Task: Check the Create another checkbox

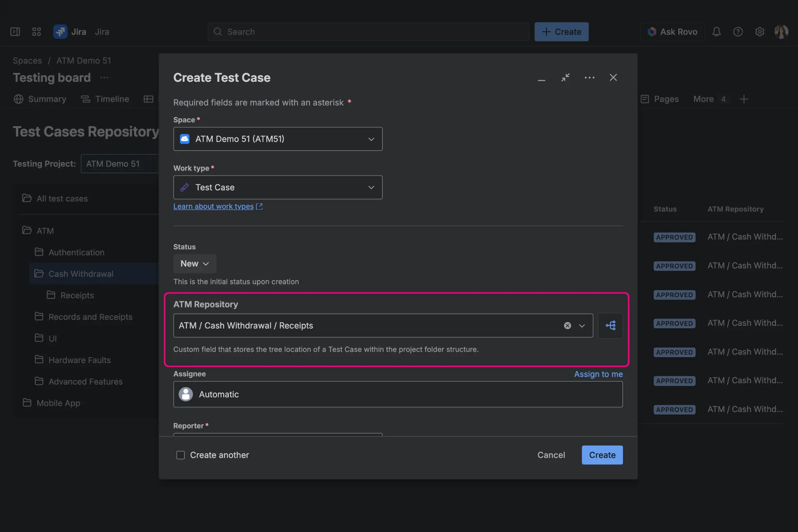Action: point(180,455)
